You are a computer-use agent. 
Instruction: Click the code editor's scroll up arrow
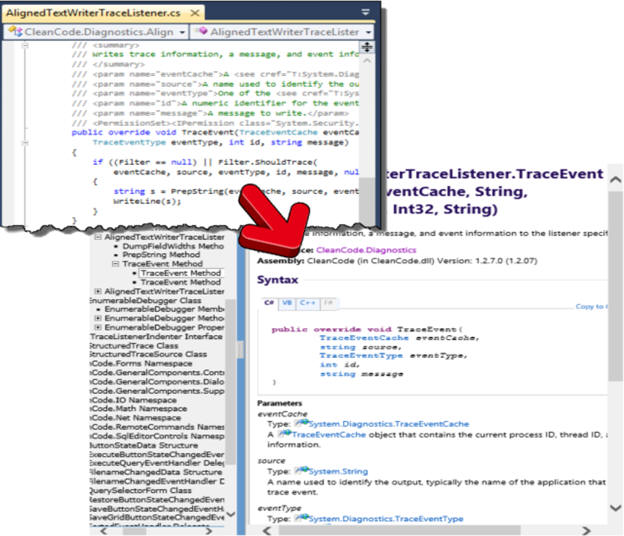coord(367,61)
